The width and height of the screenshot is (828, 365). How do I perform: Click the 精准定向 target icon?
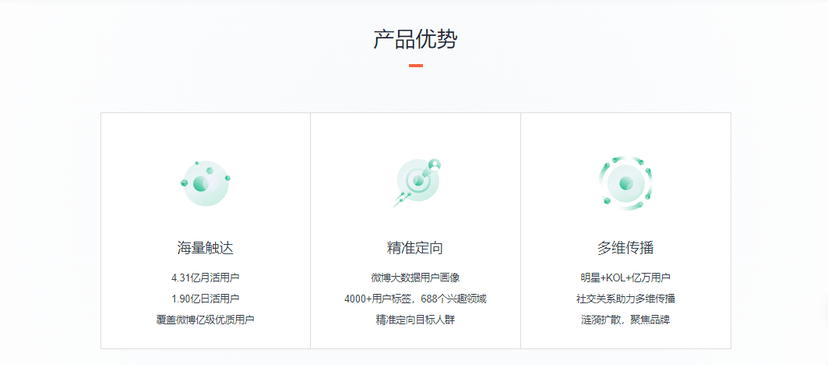417,183
